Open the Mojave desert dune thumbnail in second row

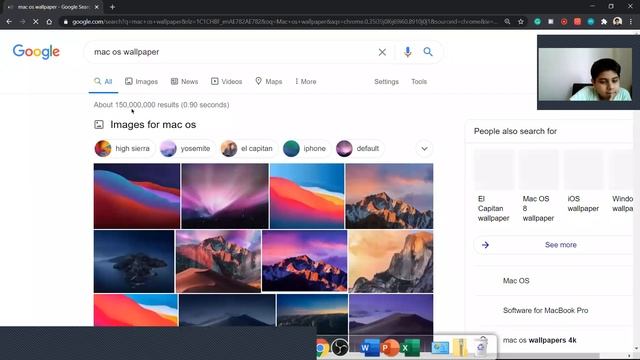[x=218, y=261]
